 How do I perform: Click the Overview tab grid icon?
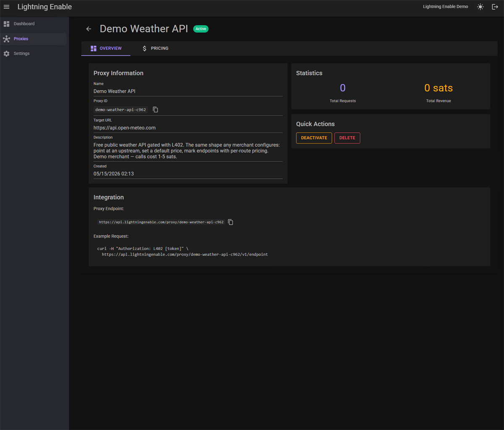click(94, 48)
